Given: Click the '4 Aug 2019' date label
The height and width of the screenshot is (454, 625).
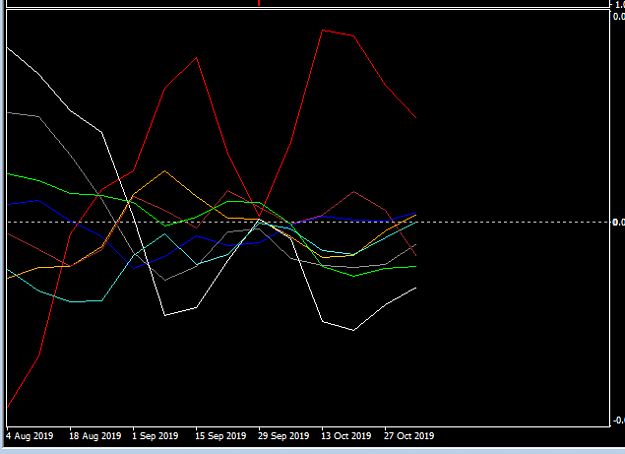Looking at the screenshot, I should [29, 436].
